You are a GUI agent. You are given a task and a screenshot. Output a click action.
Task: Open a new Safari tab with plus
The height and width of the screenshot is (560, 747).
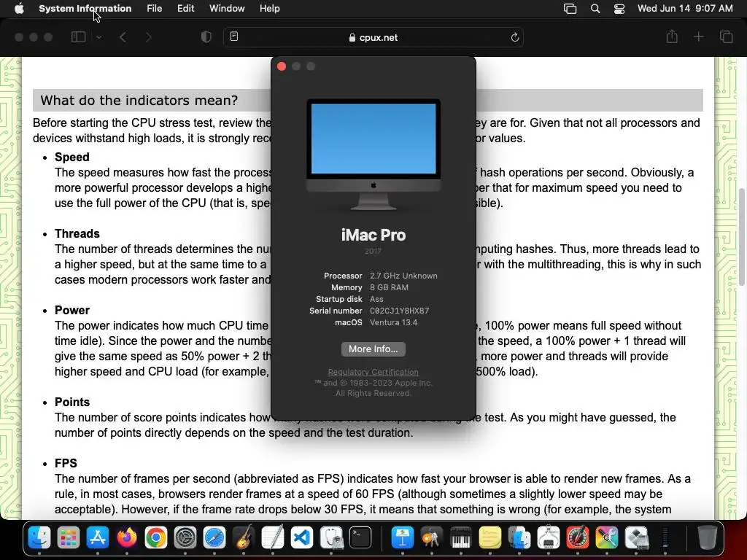click(x=698, y=37)
